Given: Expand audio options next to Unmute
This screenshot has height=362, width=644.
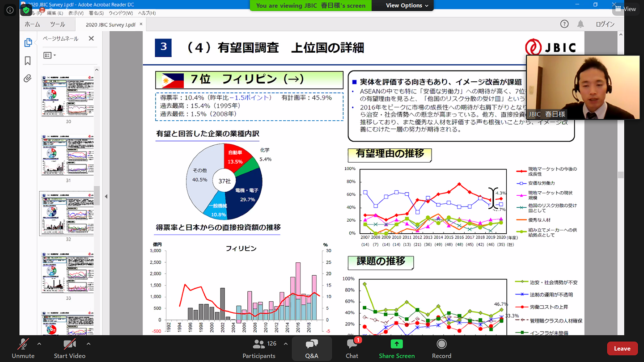Looking at the screenshot, I should (x=39, y=344).
